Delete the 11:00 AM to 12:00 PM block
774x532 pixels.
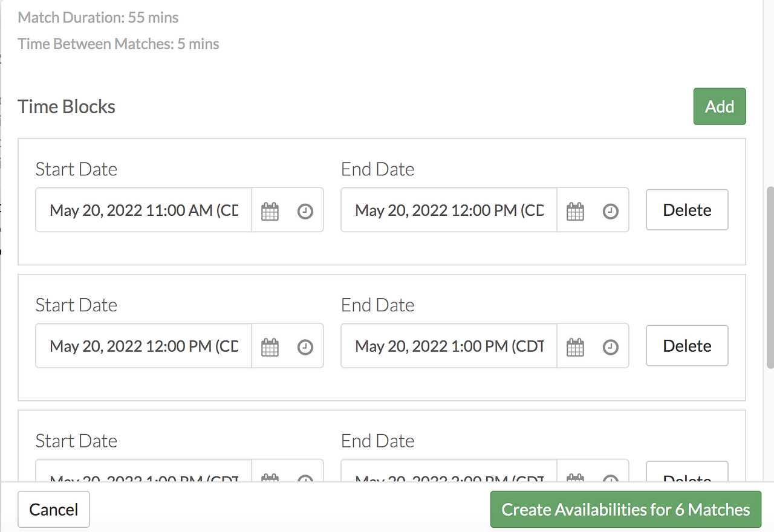687,210
